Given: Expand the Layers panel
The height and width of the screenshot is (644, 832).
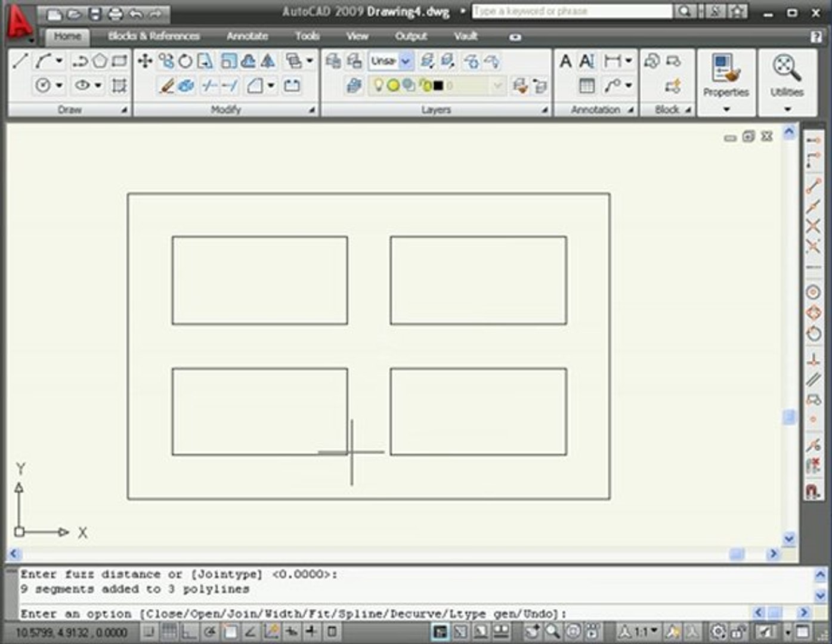Looking at the screenshot, I should (x=545, y=110).
